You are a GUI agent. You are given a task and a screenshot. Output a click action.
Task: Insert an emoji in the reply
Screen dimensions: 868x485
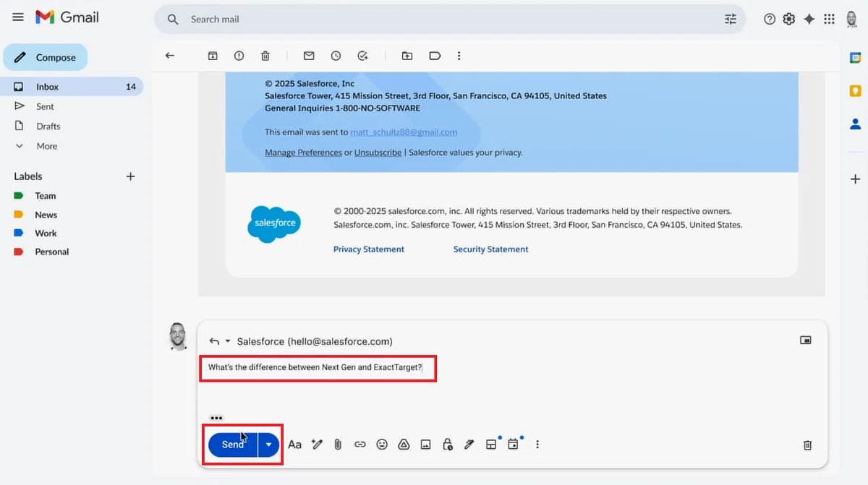point(382,445)
